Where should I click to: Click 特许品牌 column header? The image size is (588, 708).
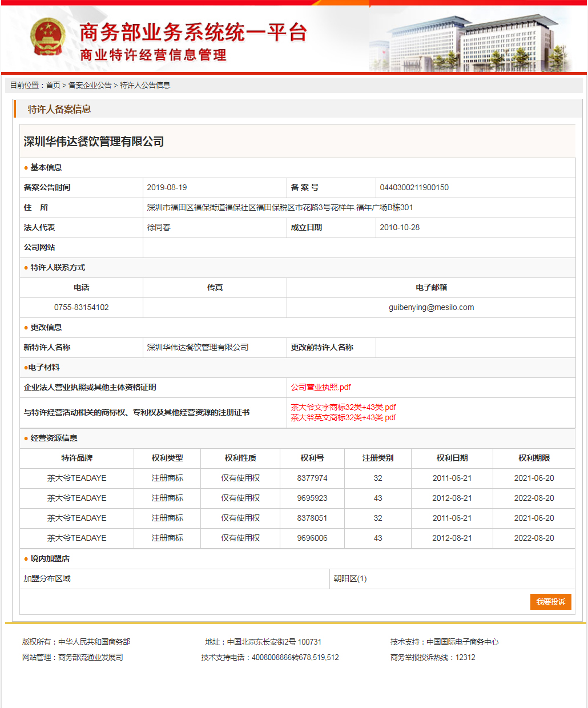(x=77, y=458)
